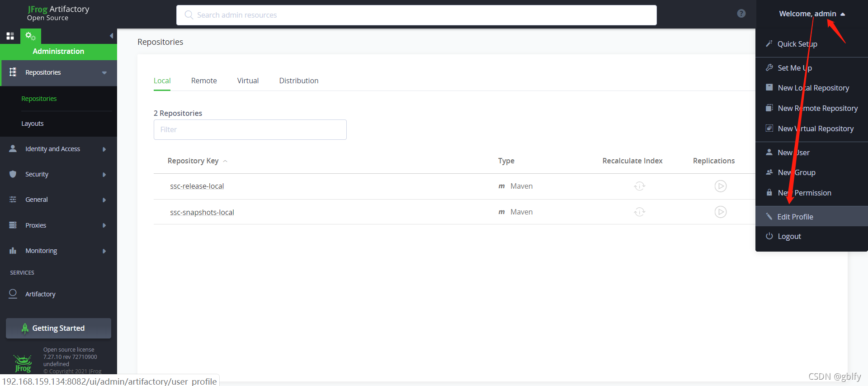Switch to the Distribution tab
868x386 pixels.
[x=299, y=81]
